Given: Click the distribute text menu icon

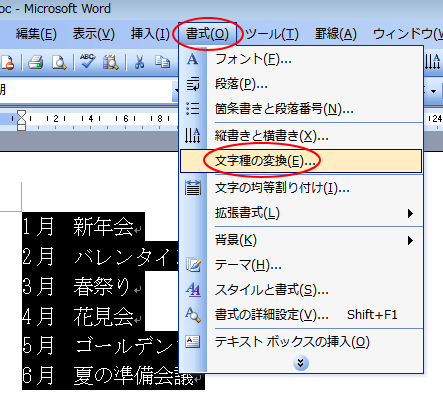Looking at the screenshot, I should 193,188.
